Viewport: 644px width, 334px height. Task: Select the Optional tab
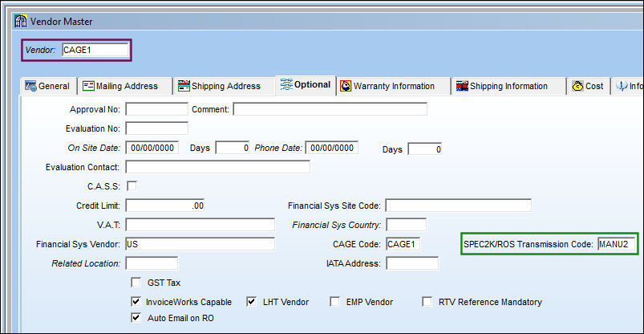[x=306, y=85]
